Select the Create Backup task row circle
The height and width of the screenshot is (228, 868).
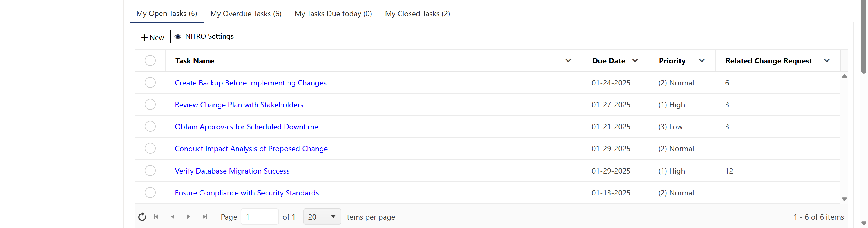[x=150, y=82]
